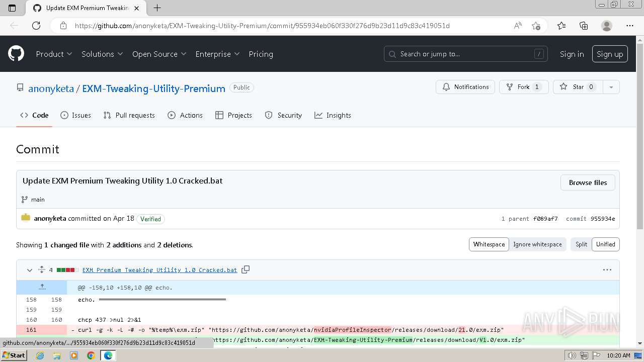
Task: Switch to the Actions tab
Action: tap(185, 115)
